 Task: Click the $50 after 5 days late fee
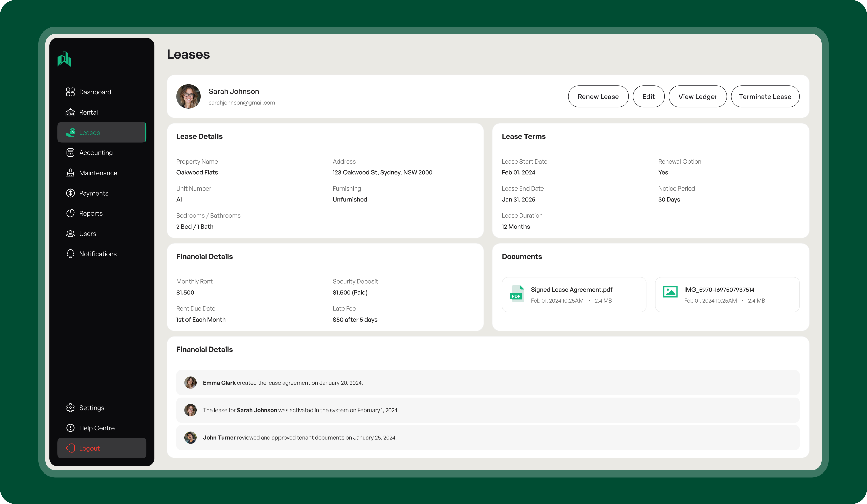click(x=355, y=320)
